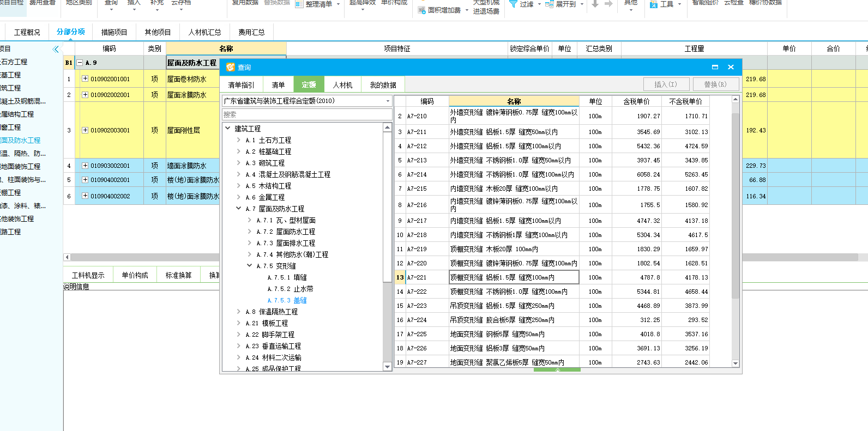Click the 工具 toolbar icon
868x431 pixels.
tap(654, 4)
